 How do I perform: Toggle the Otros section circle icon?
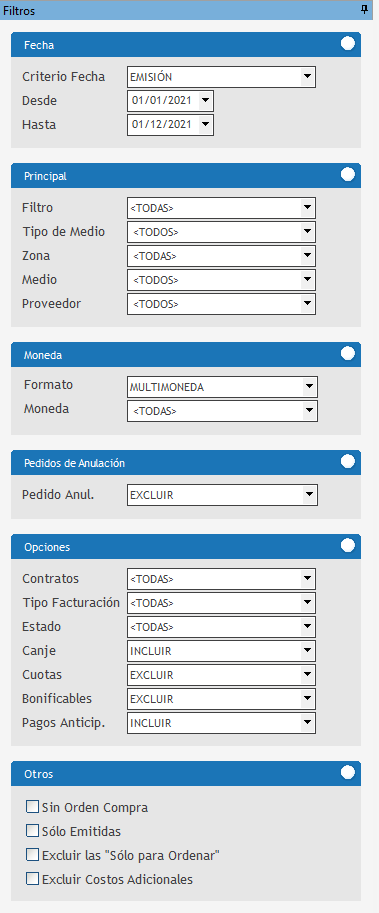348,773
